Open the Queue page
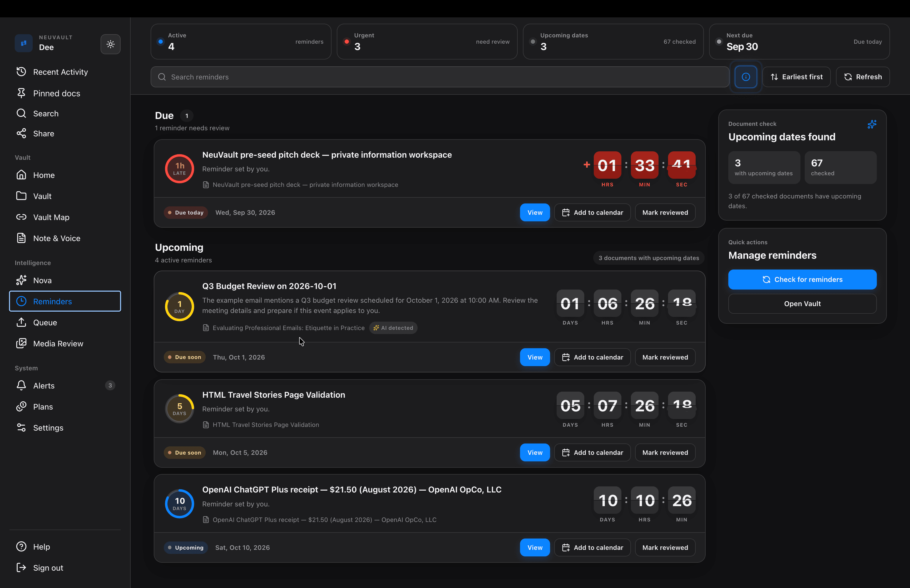Screen dimensions: 910x588 tap(65, 322)
